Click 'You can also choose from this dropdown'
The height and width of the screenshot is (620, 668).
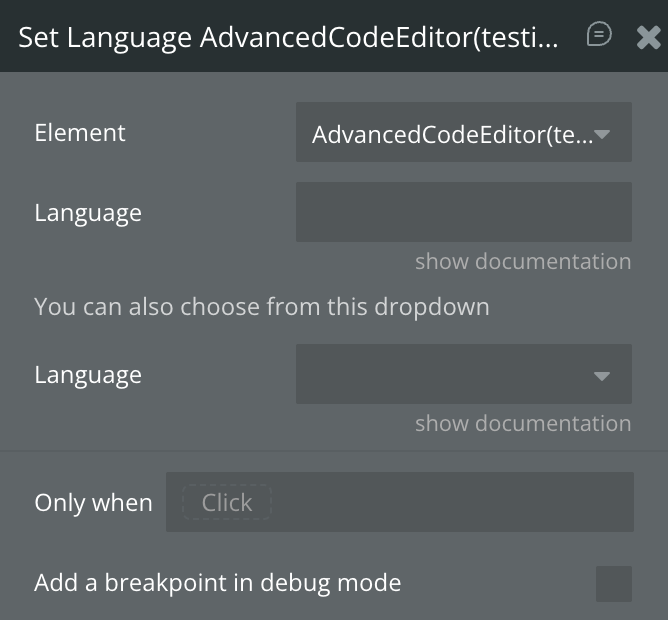[x=262, y=306]
